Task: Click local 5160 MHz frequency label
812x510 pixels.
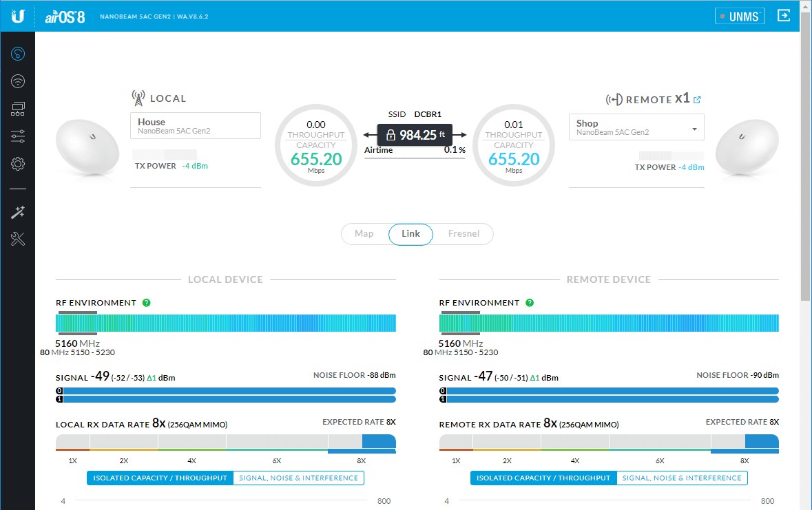Action: [77, 343]
